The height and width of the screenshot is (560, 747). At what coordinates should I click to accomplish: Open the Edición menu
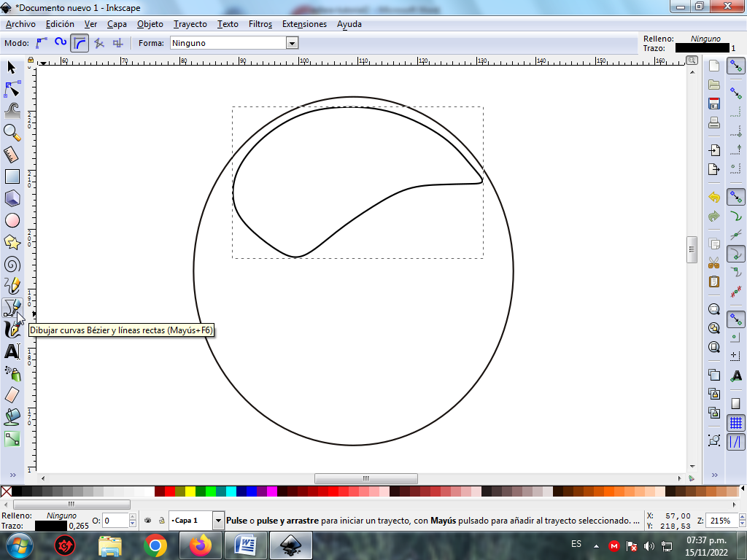tap(60, 24)
